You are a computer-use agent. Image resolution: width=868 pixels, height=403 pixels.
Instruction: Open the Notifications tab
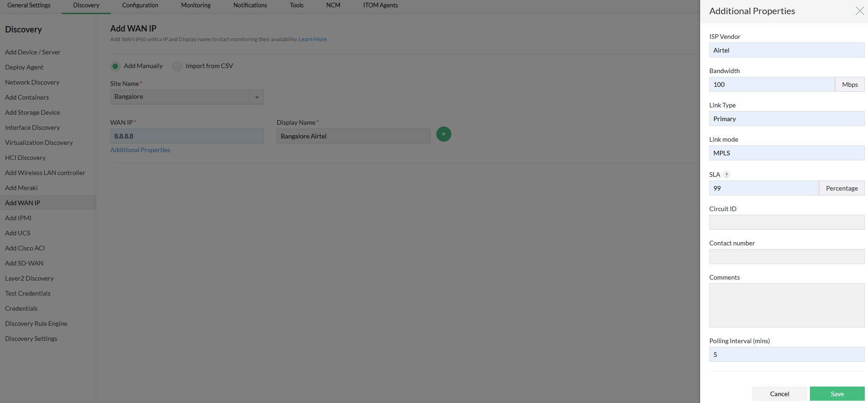click(x=250, y=5)
